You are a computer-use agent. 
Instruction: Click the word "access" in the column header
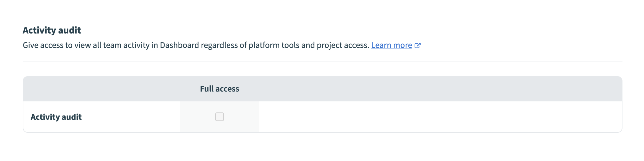coord(227,89)
